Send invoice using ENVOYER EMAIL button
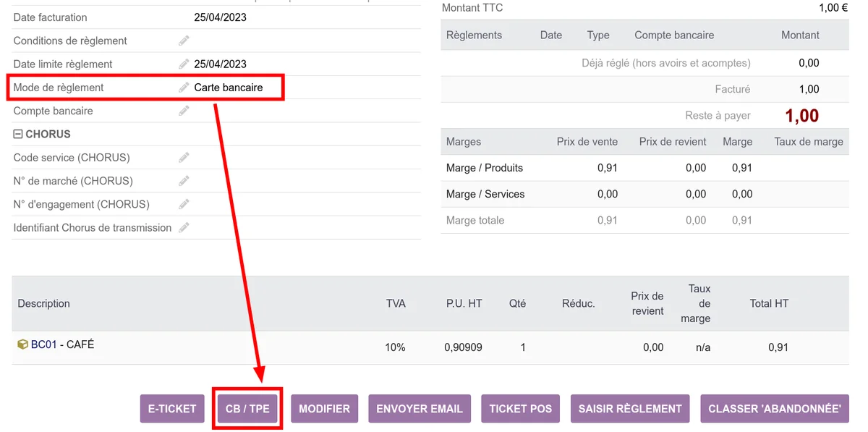 (x=420, y=409)
